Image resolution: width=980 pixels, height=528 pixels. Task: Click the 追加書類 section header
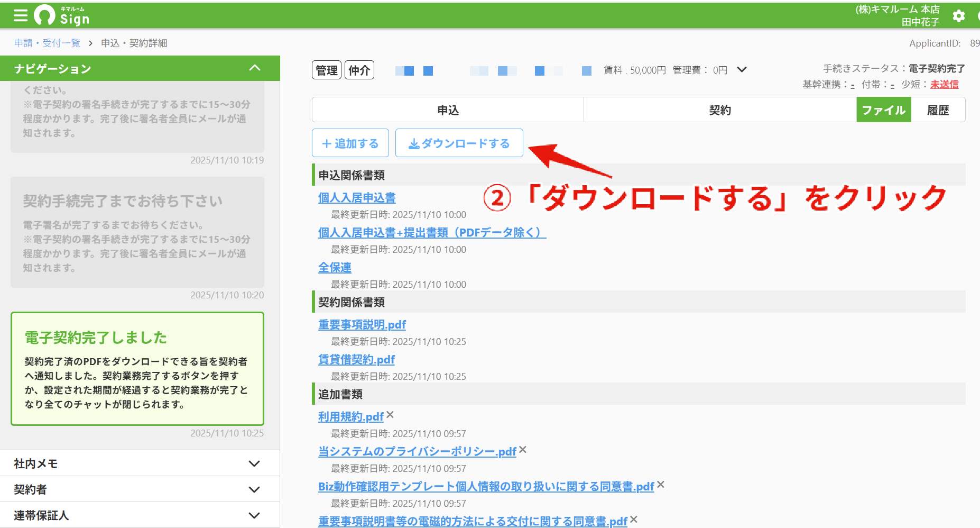(639, 394)
